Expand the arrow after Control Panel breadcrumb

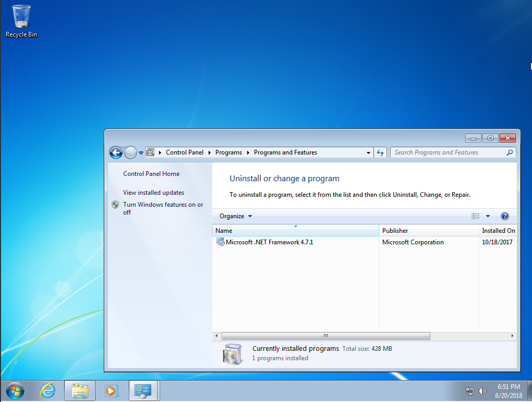210,152
